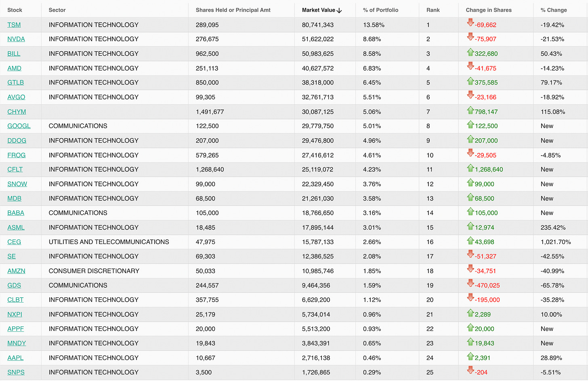Click red down arrow in SNPS row

tap(470, 370)
